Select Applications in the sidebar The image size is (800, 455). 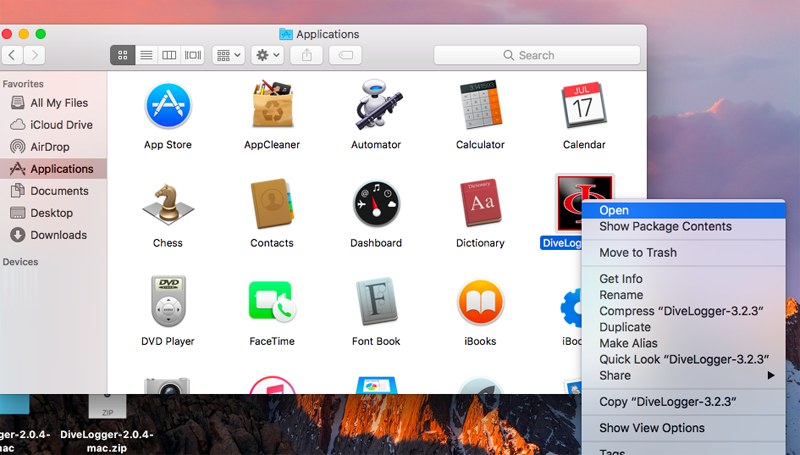[53, 169]
